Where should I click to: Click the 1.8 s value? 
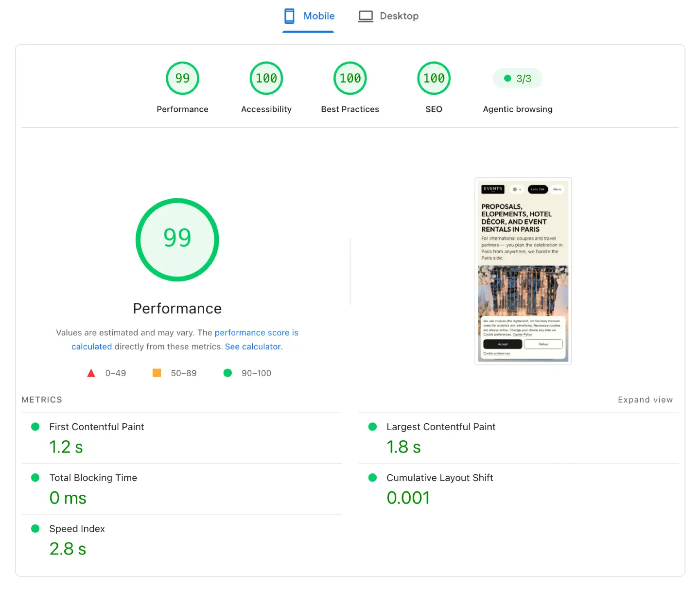pos(403,447)
